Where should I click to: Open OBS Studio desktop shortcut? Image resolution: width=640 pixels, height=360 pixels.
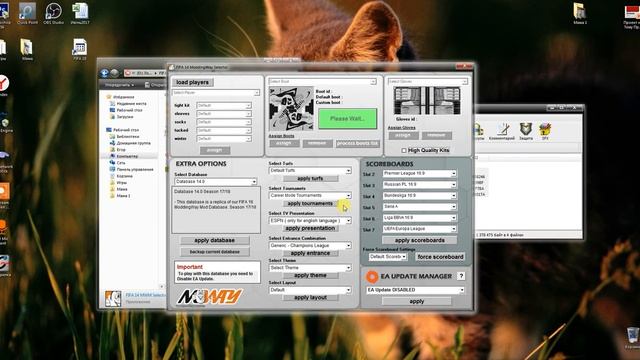pos(53,13)
